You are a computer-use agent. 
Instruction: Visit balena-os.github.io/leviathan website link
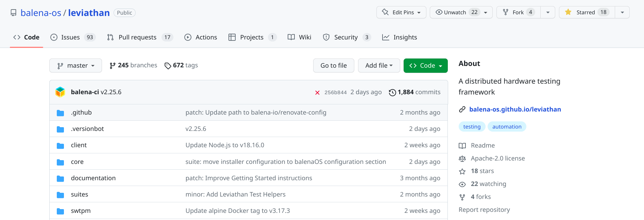[x=515, y=109]
